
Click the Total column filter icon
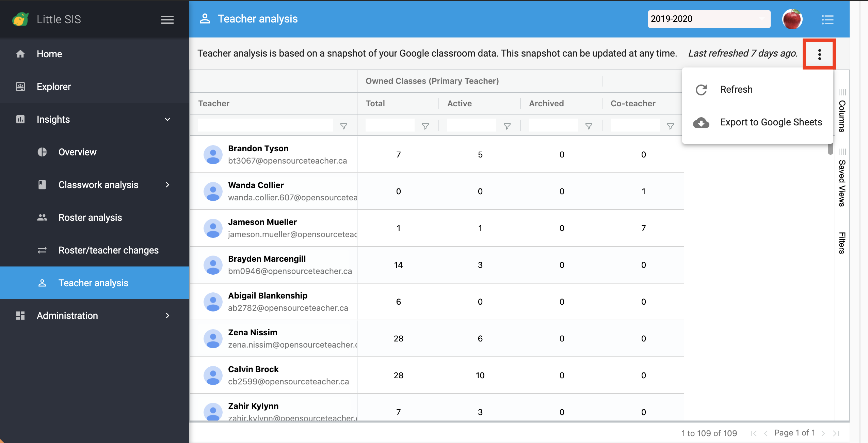[x=425, y=126]
